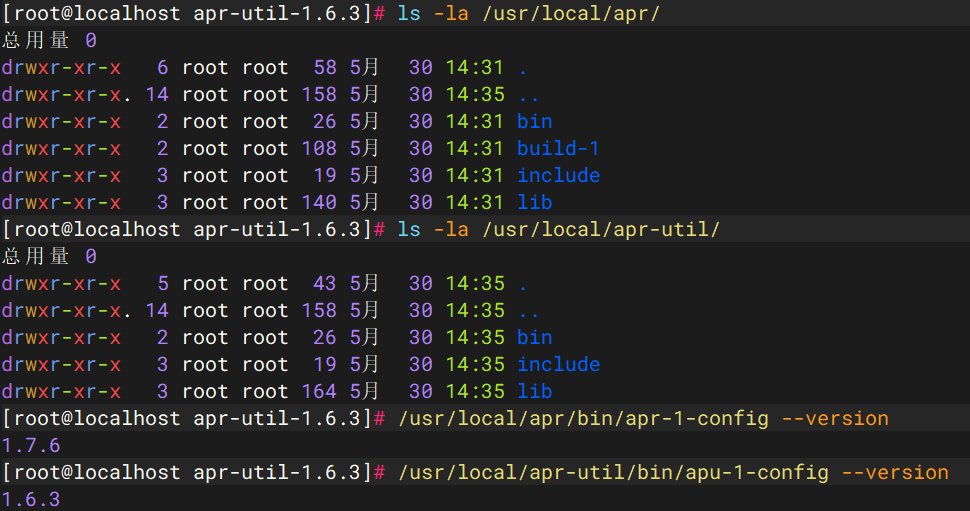Click the apu-1-config --version command

[x=673, y=473]
